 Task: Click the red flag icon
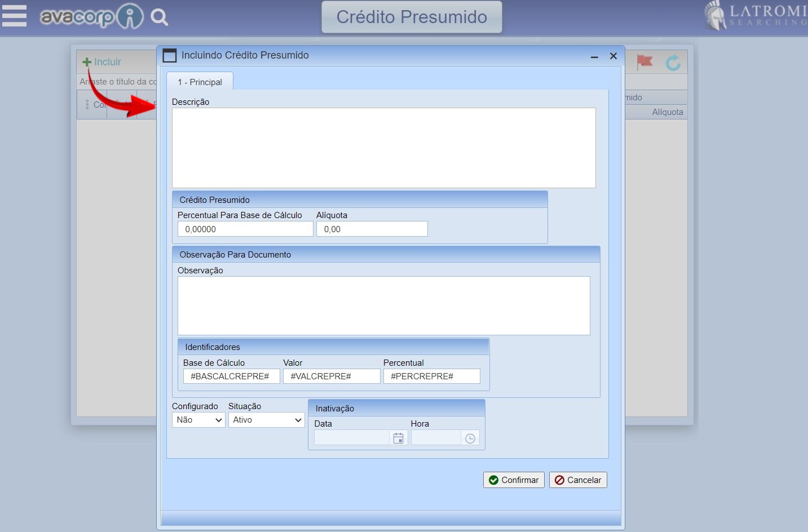click(644, 62)
